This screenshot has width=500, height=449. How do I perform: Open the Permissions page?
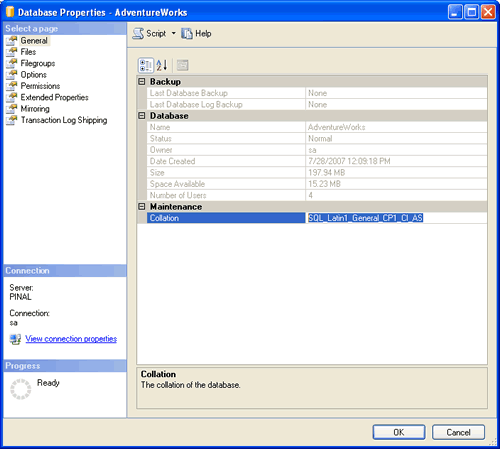pyautogui.click(x=40, y=86)
